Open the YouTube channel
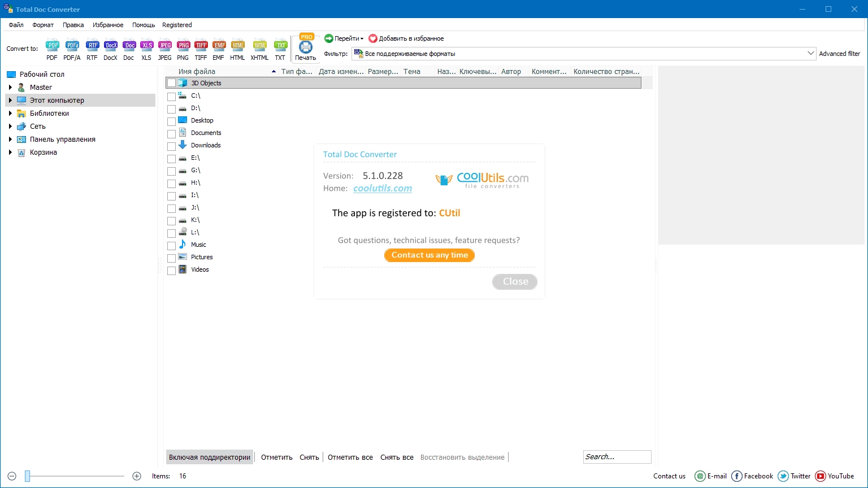 tap(835, 476)
